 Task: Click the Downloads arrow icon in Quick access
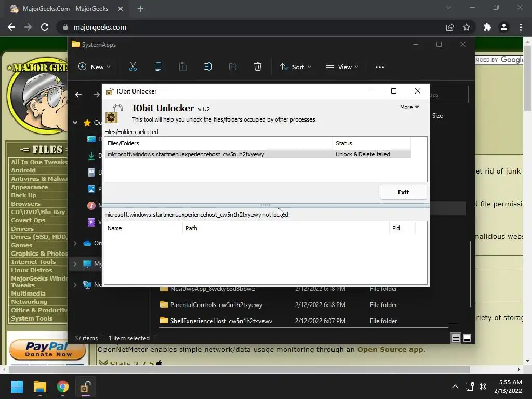coord(91,156)
